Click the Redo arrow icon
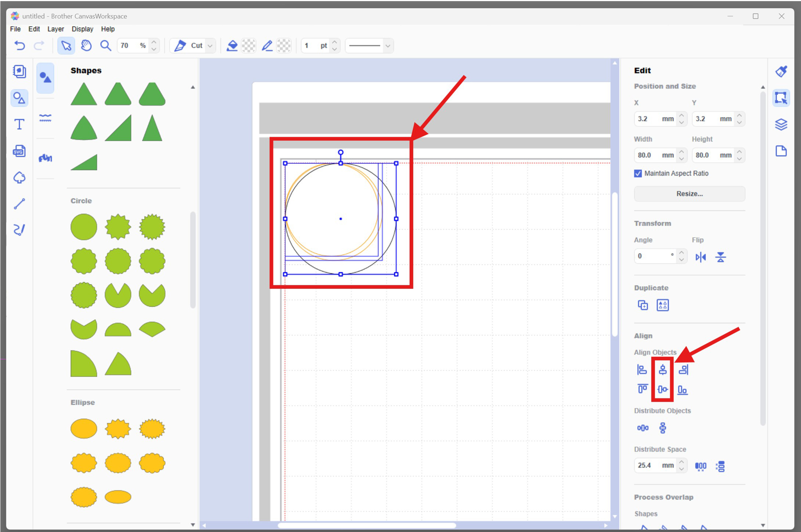 click(39, 46)
